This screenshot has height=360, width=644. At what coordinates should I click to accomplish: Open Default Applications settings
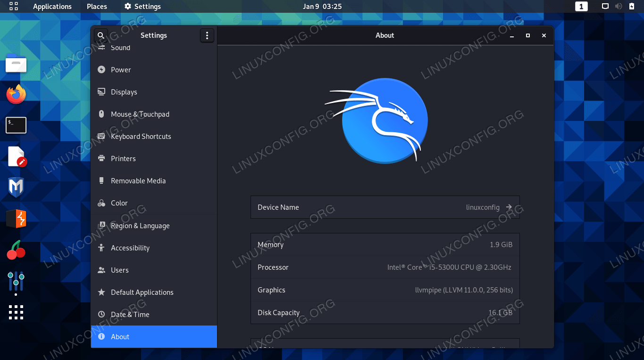point(154,292)
